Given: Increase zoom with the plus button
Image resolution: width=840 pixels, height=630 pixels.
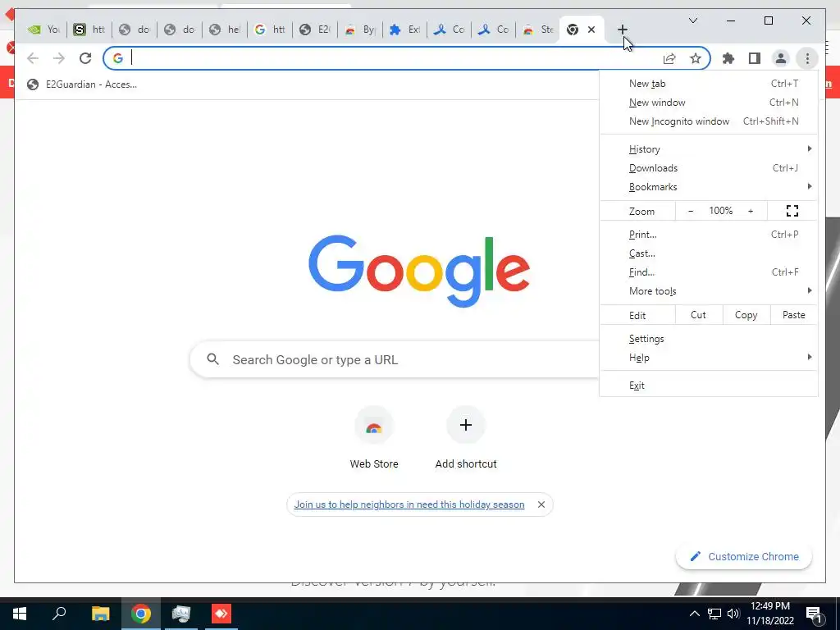Looking at the screenshot, I should (751, 211).
